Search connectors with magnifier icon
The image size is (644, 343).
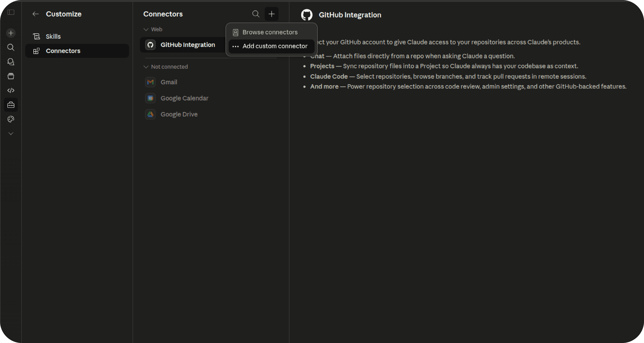tap(256, 14)
